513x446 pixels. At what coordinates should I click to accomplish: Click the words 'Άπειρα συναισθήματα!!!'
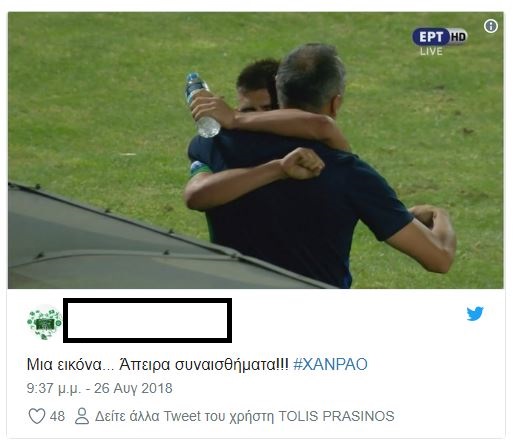[204, 364]
